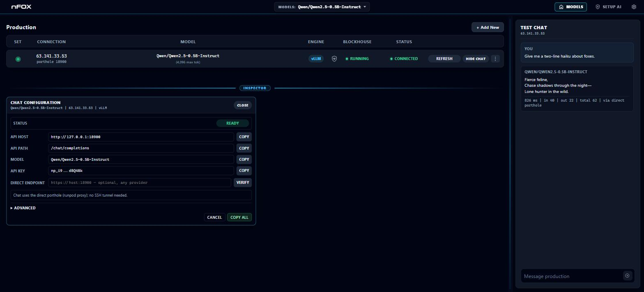
Task: Focus the API Path field
Action: pos(141,148)
